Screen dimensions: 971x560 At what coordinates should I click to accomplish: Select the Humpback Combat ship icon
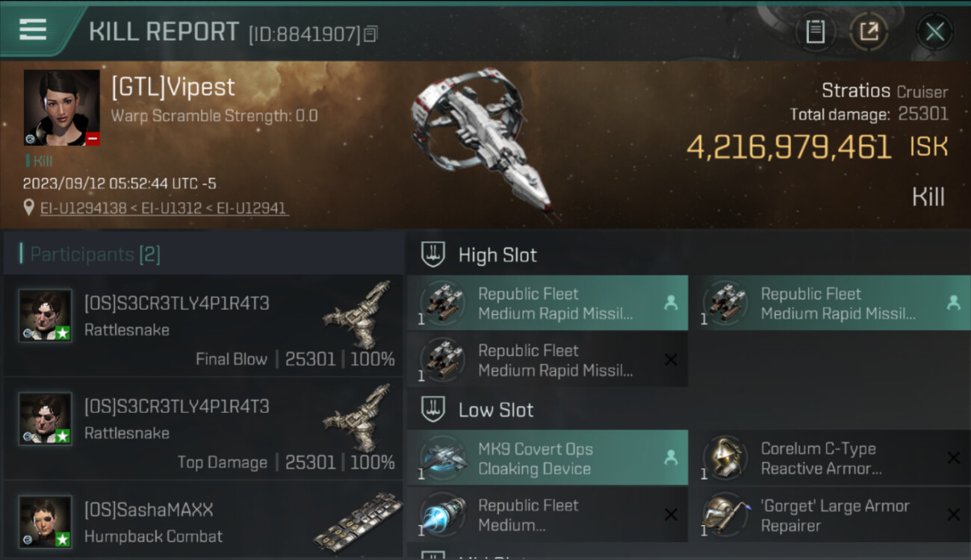(x=357, y=522)
